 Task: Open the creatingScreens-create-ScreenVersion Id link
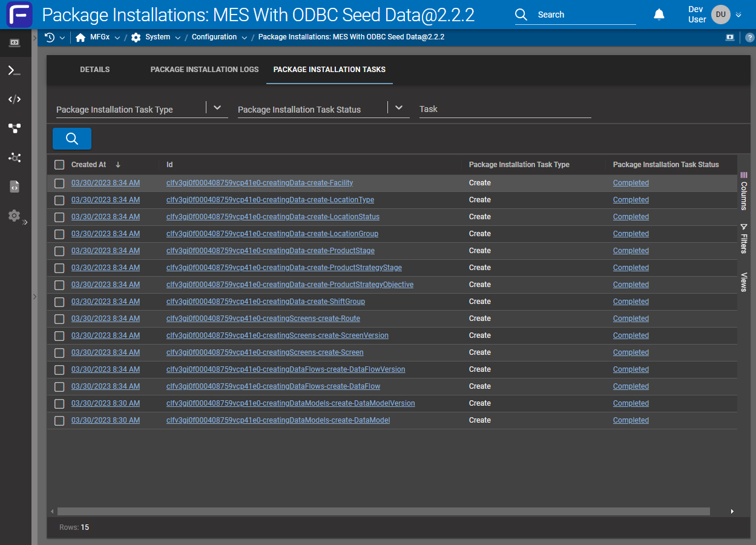(x=277, y=335)
